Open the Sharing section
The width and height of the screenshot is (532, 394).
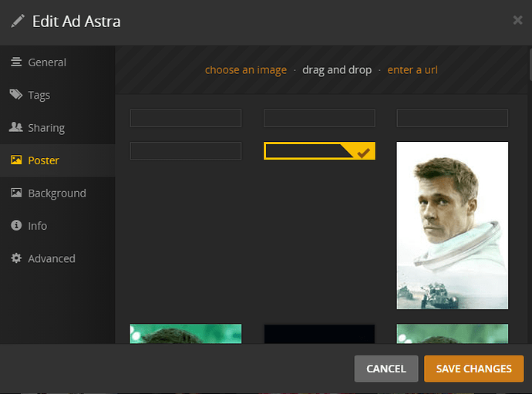[46, 128]
